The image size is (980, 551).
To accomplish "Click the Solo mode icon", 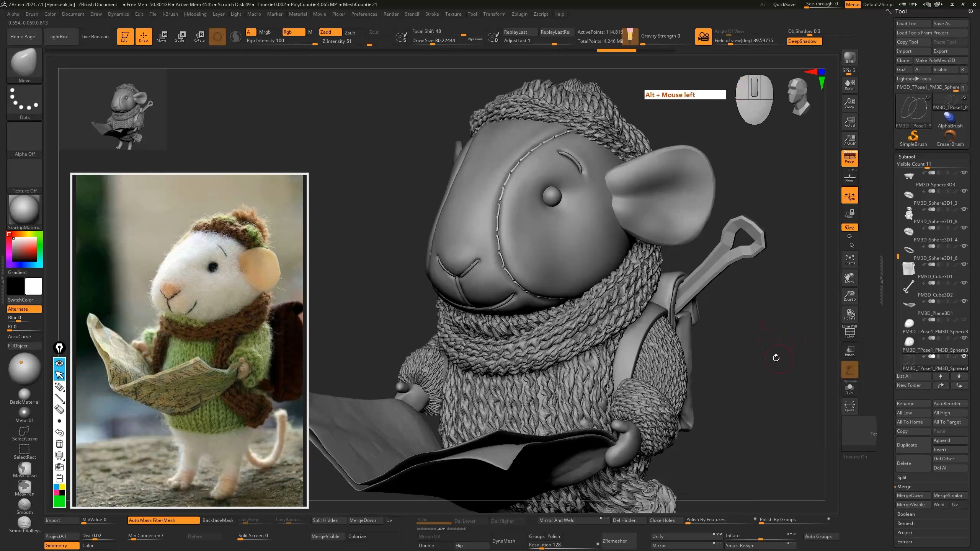I will [849, 388].
